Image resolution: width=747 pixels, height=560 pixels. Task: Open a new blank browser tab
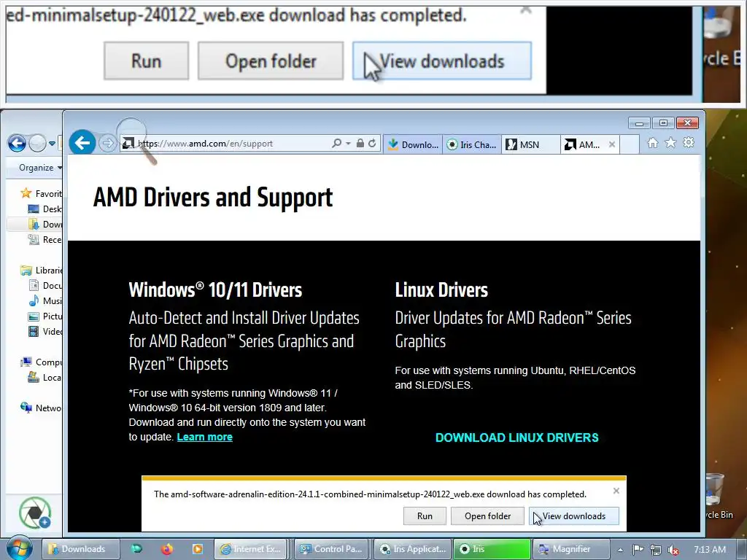click(630, 145)
